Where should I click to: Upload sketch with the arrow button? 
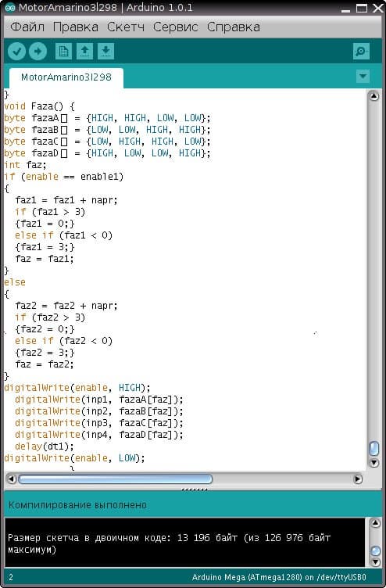point(38,52)
